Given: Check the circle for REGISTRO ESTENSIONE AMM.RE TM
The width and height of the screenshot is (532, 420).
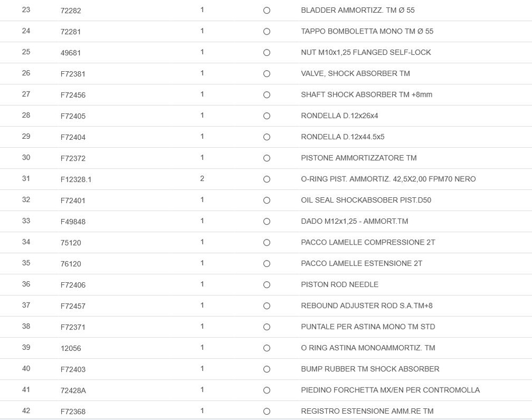Looking at the screenshot, I should pyautogui.click(x=267, y=411).
